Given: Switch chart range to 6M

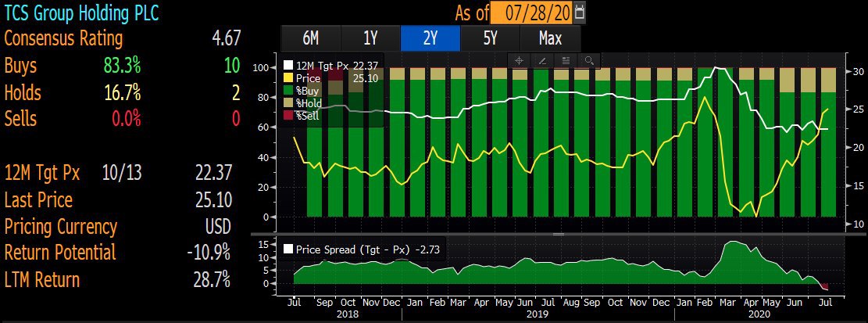Looking at the screenshot, I should [x=310, y=38].
